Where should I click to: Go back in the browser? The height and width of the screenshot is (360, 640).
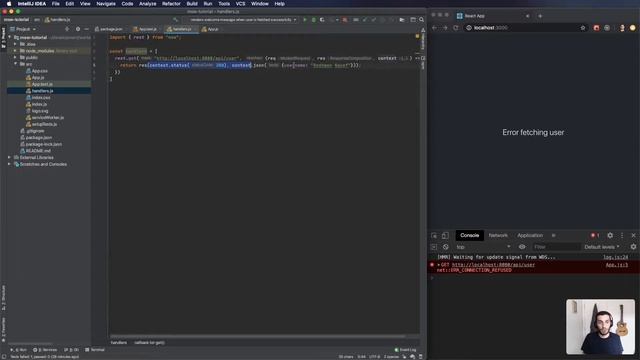click(x=434, y=28)
